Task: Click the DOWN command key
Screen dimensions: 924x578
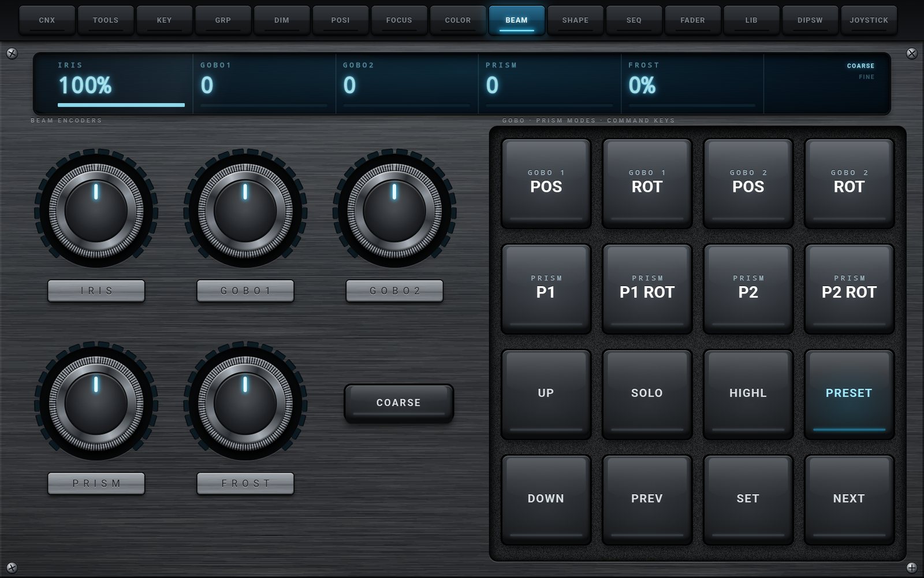Action: (546, 499)
